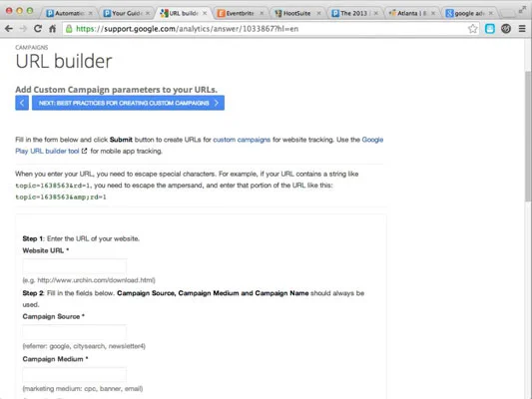This screenshot has height=399, width=532.
Task: Click the browser back arrow
Action: [x=9, y=29]
